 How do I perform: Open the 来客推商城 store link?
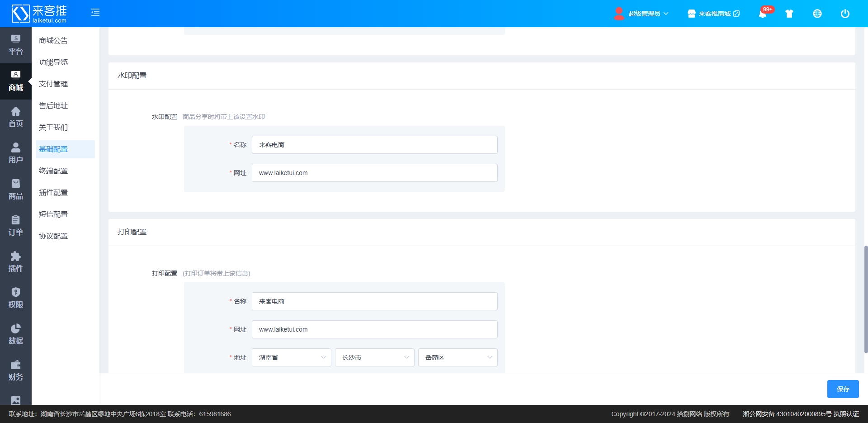(714, 14)
